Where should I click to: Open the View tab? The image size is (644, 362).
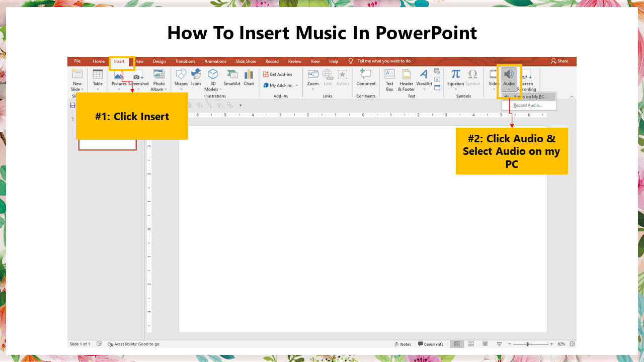point(315,61)
